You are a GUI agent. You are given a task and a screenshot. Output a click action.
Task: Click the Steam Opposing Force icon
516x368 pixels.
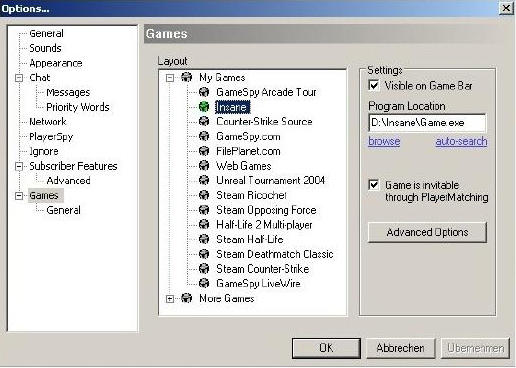pos(204,210)
